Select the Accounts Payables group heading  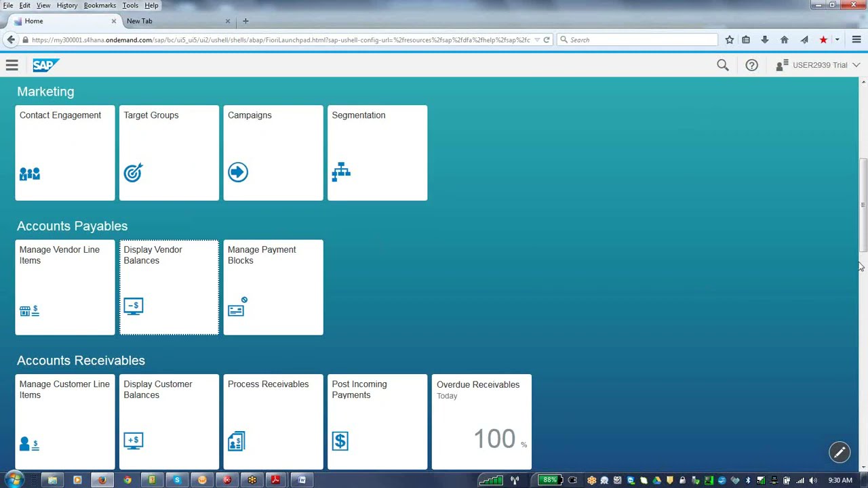pyautogui.click(x=72, y=226)
